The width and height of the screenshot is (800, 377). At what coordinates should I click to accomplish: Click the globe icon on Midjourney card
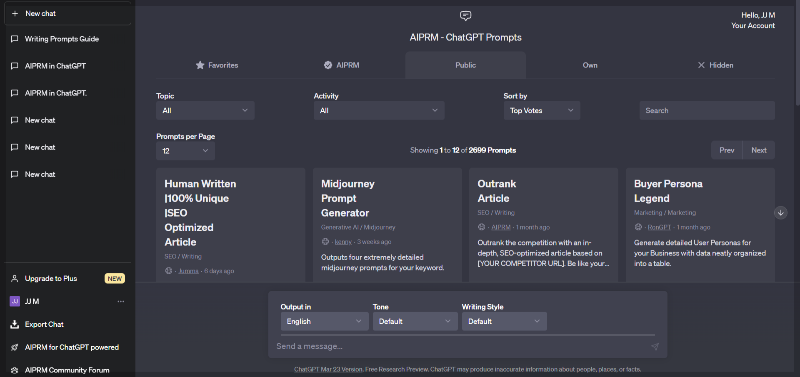pyautogui.click(x=325, y=242)
